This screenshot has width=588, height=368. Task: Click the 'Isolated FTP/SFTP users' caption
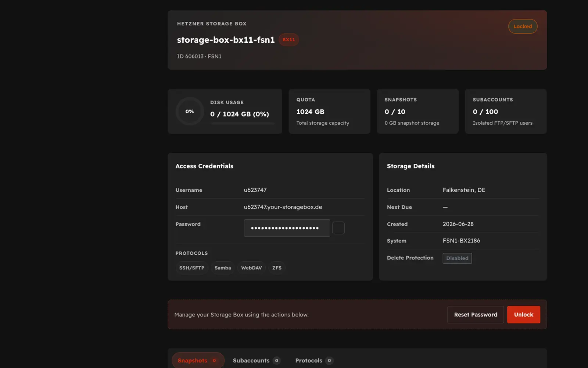(x=502, y=123)
